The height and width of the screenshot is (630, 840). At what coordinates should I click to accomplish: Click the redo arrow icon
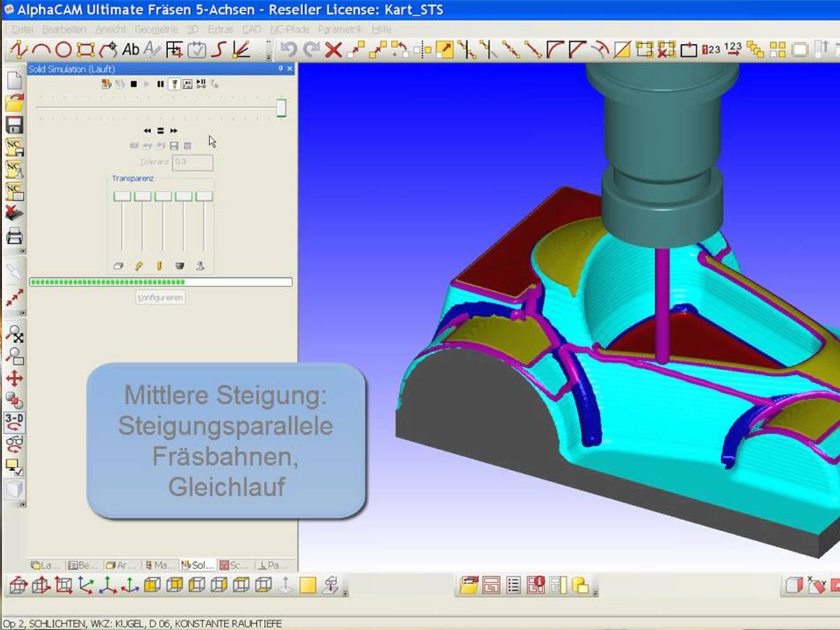coord(311,50)
